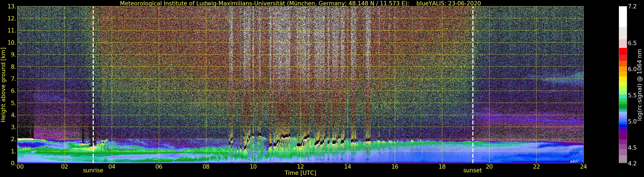
Task: Click the time axis tick label 22
Action: click(536, 167)
